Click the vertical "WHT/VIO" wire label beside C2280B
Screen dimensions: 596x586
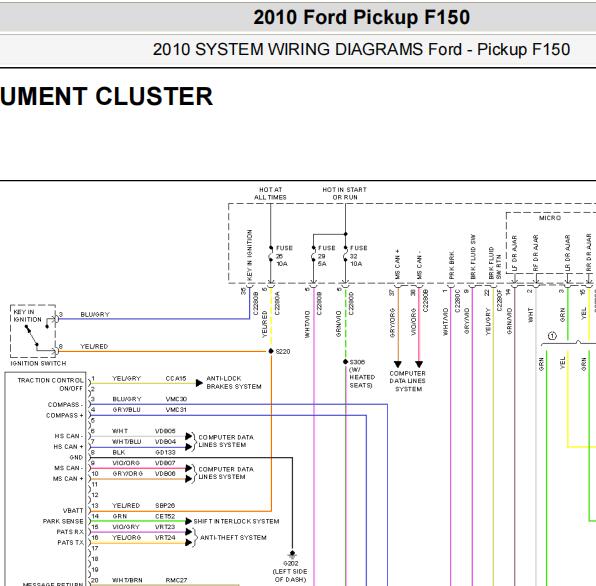308,324
